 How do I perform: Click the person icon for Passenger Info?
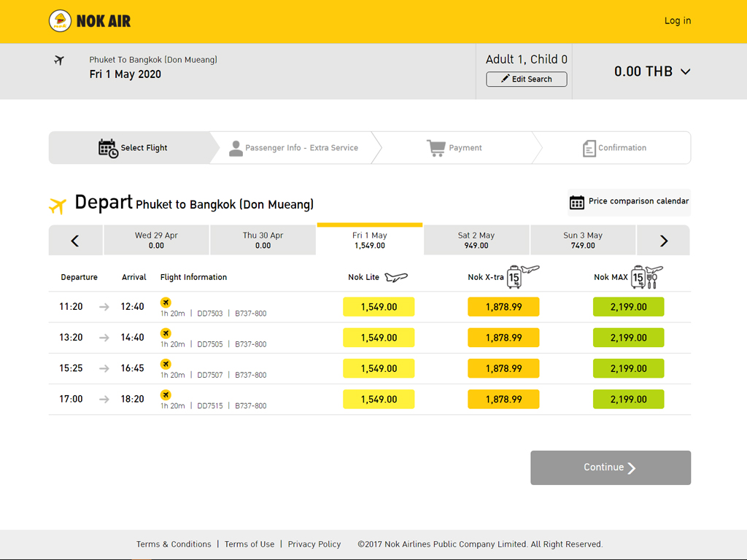(x=236, y=148)
